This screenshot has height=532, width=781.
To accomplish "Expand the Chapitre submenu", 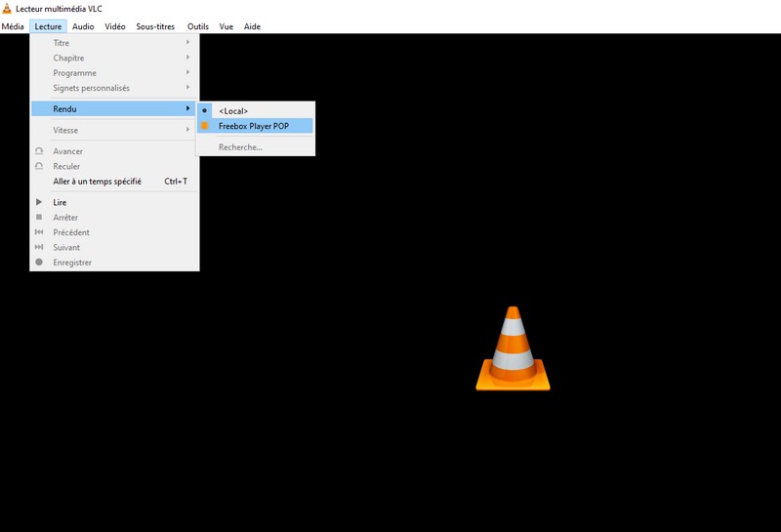I will pyautogui.click(x=114, y=58).
